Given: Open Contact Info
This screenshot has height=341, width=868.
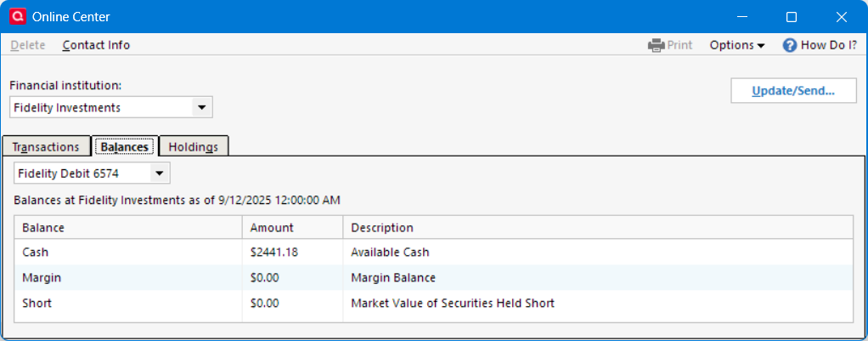Looking at the screenshot, I should 96,45.
